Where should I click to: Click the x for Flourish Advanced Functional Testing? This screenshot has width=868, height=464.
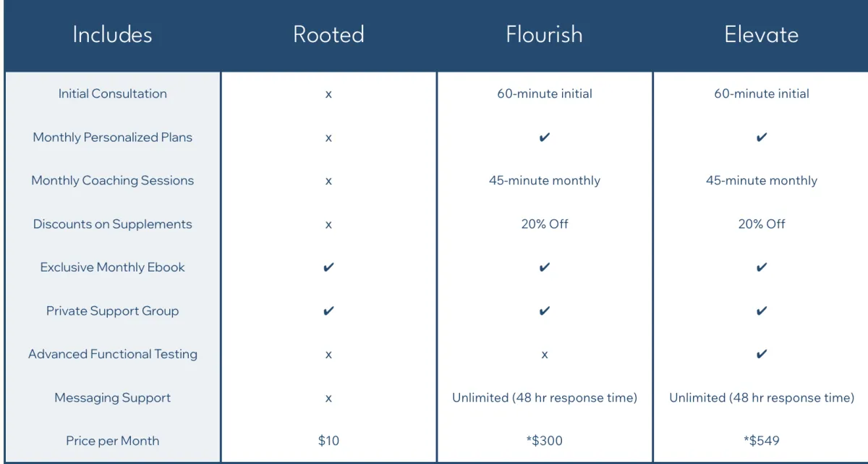(545, 355)
